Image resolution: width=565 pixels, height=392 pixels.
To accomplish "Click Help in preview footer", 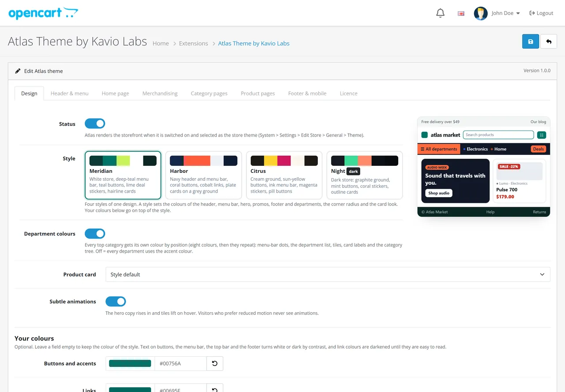I will point(490,212).
